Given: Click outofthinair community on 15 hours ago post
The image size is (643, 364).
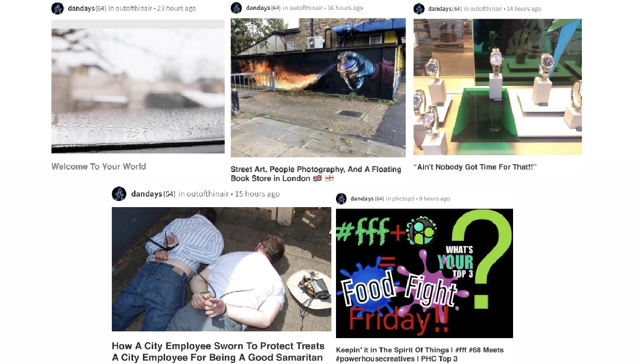Looking at the screenshot, I should 208,194.
